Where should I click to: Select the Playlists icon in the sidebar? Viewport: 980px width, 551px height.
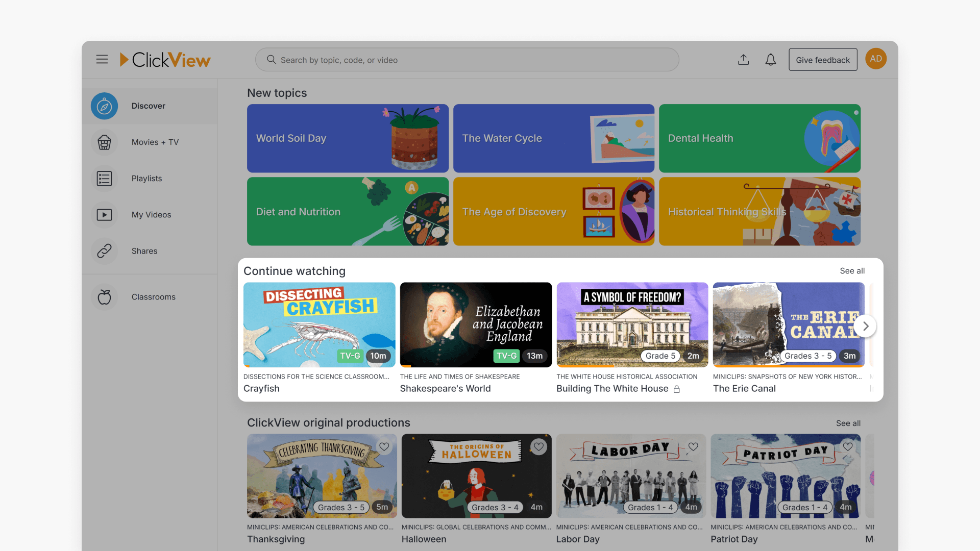[104, 178]
